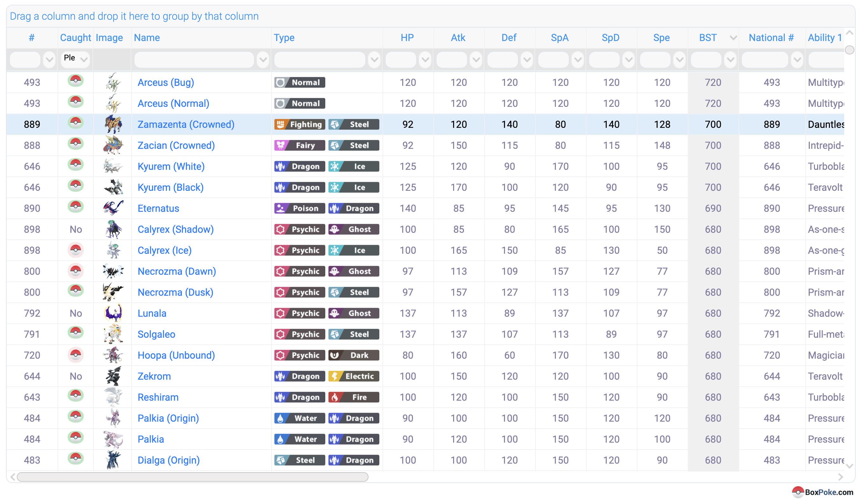
Task: Open the Name filter operator dropdown
Action: point(263,59)
